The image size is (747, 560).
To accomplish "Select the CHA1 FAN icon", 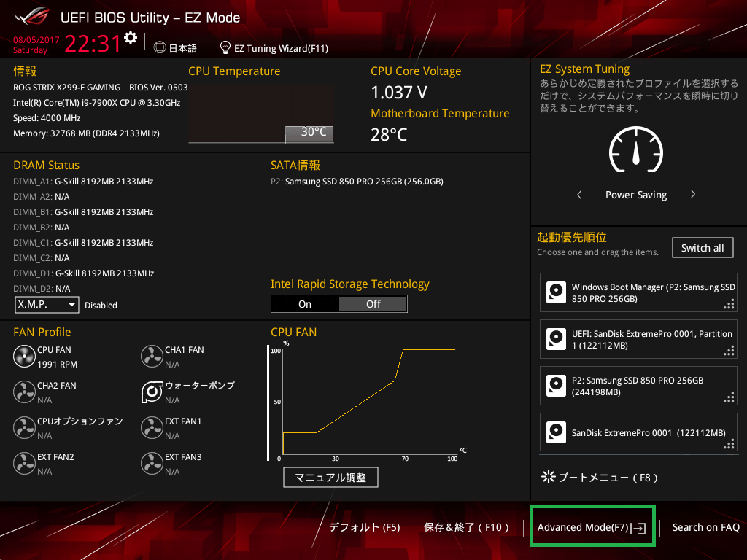I will [x=152, y=356].
